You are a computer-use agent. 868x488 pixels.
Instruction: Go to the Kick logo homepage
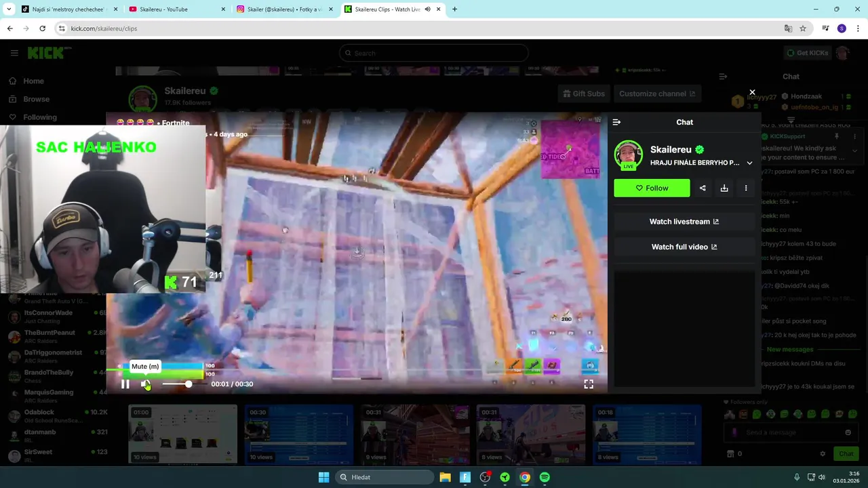pos(47,53)
